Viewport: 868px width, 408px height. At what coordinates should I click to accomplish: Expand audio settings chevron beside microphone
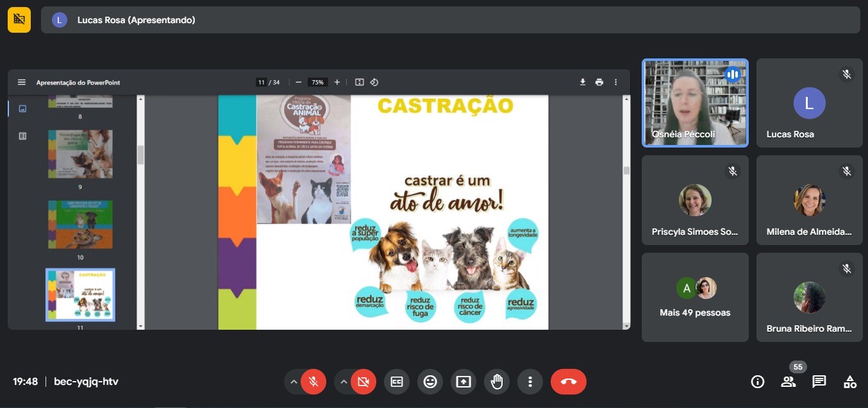point(294,382)
